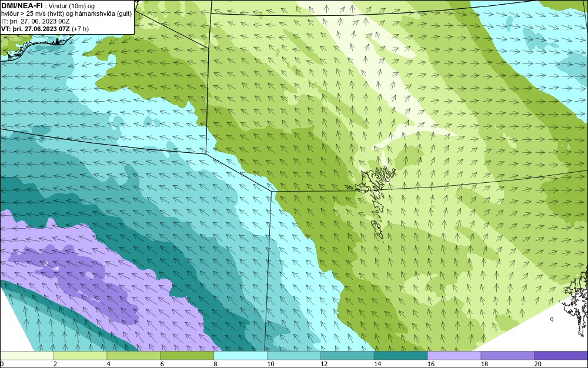Click the legend value '6'
The image size is (588, 368).
coord(162,364)
